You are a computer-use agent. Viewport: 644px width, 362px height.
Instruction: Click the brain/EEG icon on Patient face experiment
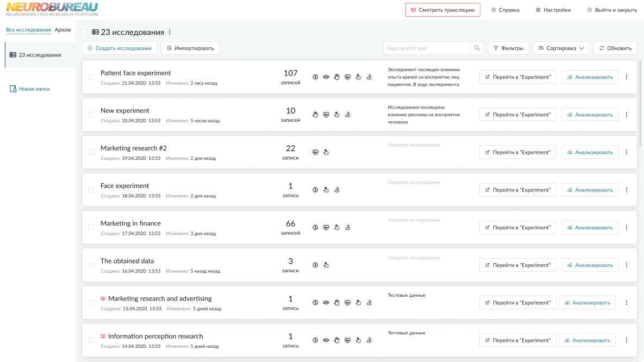click(315, 77)
